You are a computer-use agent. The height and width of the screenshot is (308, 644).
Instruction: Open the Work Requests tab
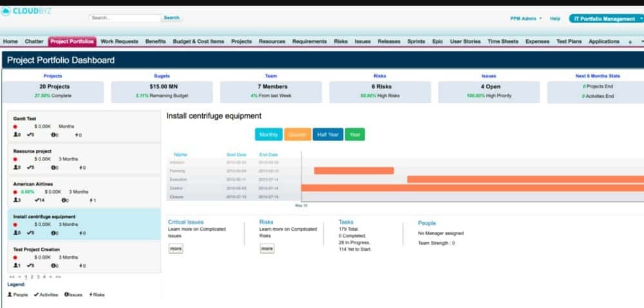[119, 42]
